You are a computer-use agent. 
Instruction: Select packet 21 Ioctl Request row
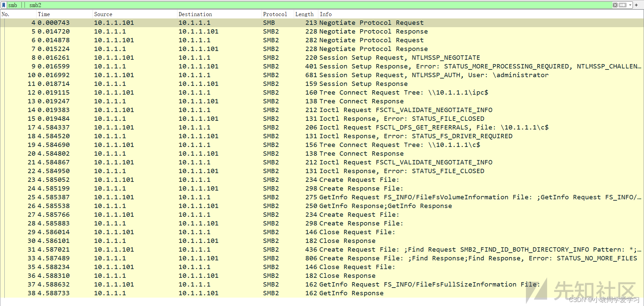pyautogui.click(x=322, y=162)
